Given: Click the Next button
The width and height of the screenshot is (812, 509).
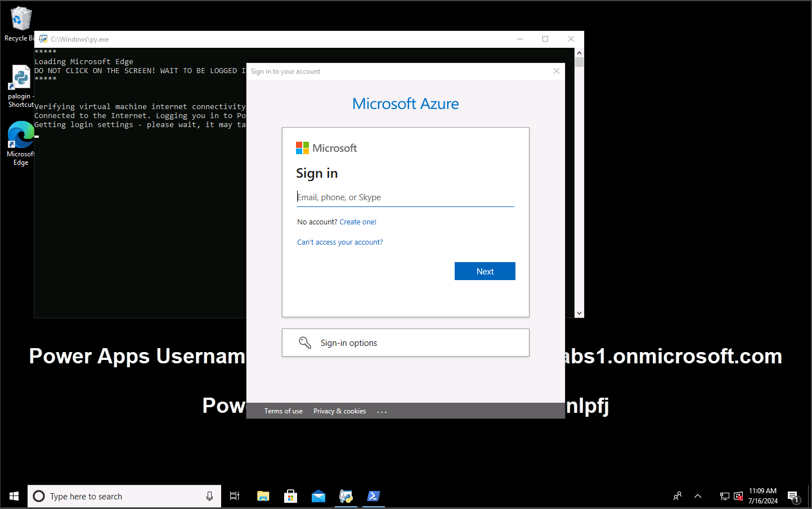Looking at the screenshot, I should (485, 271).
